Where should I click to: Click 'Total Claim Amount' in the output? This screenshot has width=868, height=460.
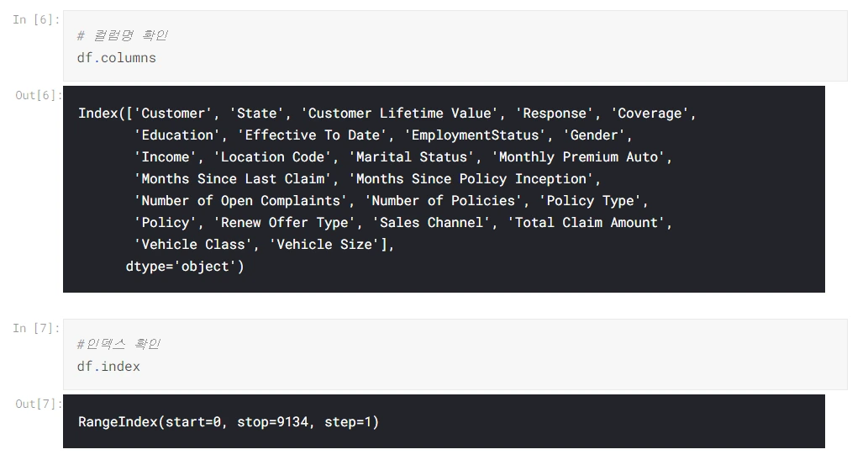(x=588, y=223)
